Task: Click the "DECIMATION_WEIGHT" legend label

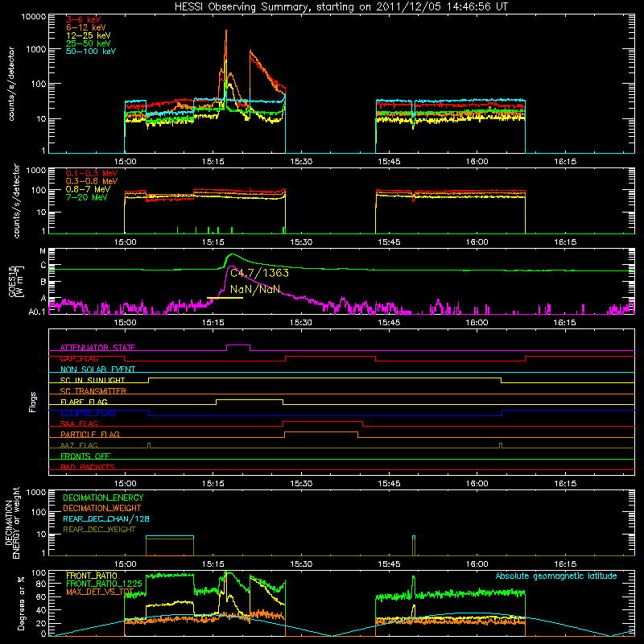Action: (102, 509)
